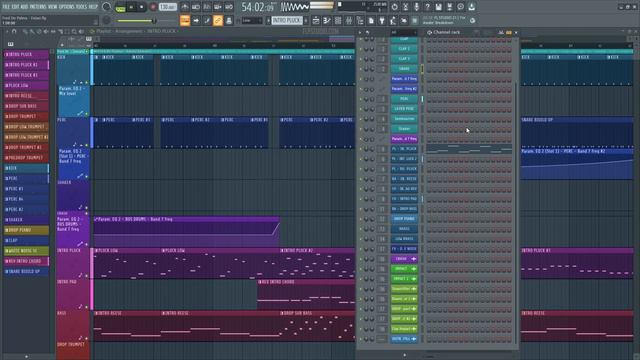This screenshot has width=640, height=360.
Task: Select the zoom magnifier tool in Playlist toolbar
Action: [73, 31]
